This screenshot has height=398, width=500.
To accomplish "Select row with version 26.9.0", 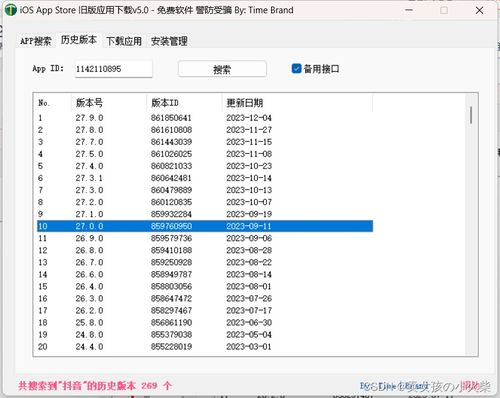I will click(205, 238).
